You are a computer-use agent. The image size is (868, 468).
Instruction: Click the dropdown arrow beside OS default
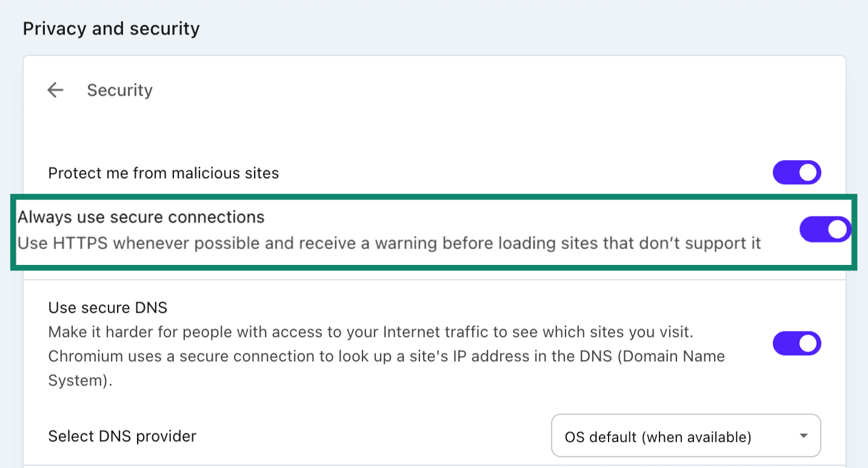tap(804, 435)
